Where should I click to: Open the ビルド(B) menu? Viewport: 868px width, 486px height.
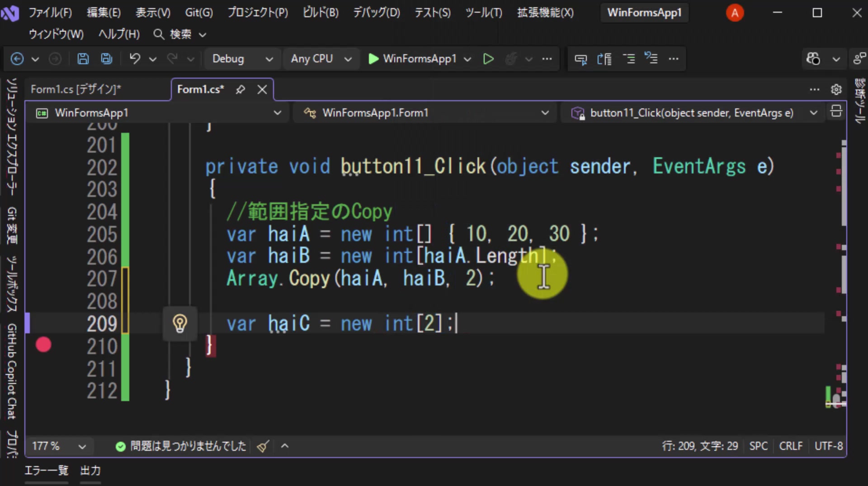click(x=321, y=12)
